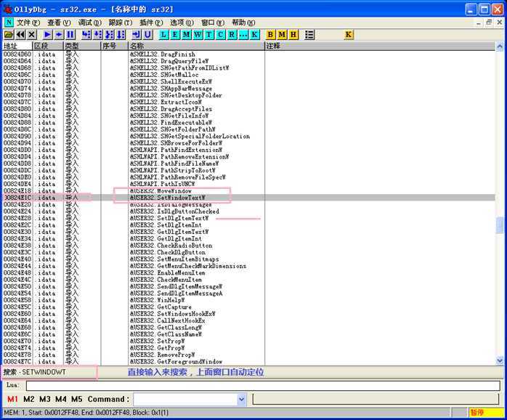
Task: Open Windows list with W button
Action: [198, 34]
